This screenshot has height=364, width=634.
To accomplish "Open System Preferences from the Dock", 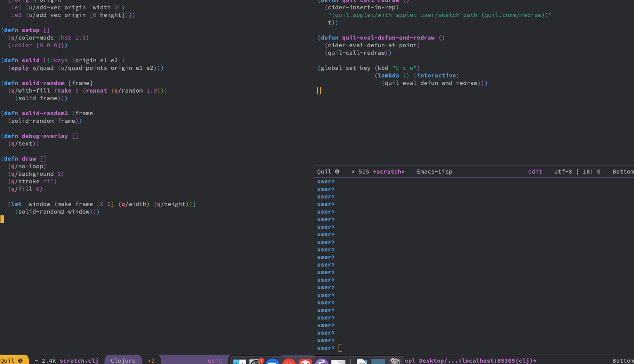I will click(x=256, y=362).
